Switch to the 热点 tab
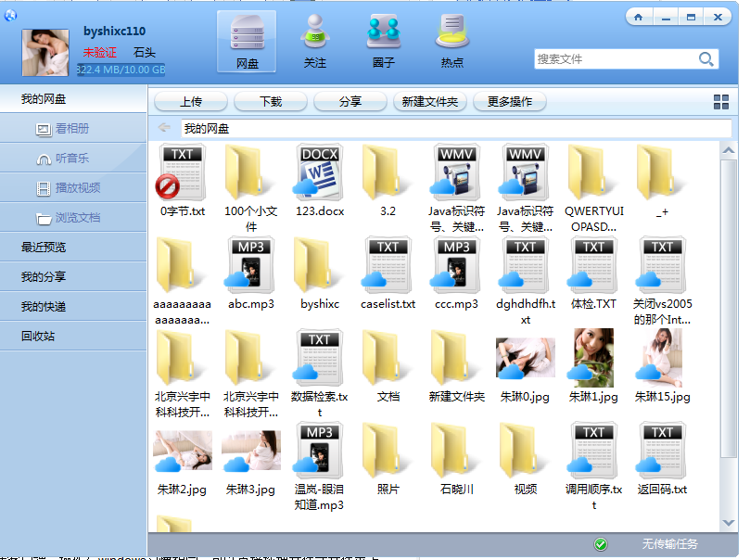 (x=452, y=42)
